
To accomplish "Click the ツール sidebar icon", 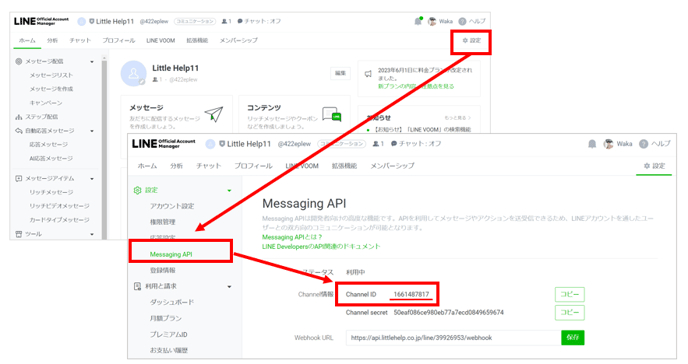I will click(18, 234).
